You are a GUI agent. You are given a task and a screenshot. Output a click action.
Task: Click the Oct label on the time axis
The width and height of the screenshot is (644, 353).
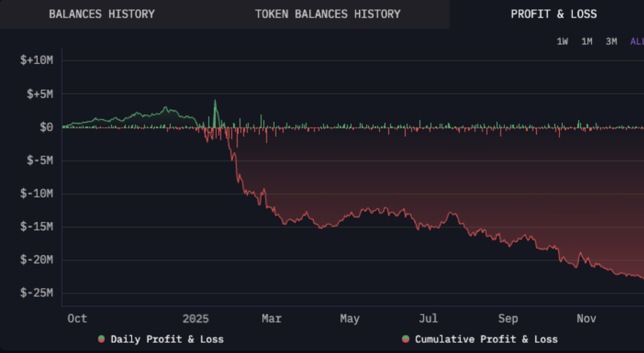[77, 319]
